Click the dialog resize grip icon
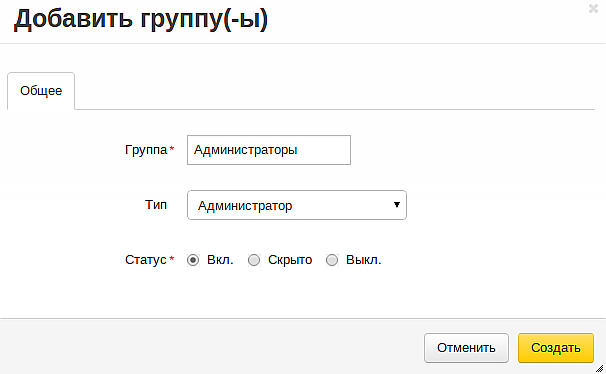Image resolution: width=606 pixels, height=374 pixels. click(599, 369)
